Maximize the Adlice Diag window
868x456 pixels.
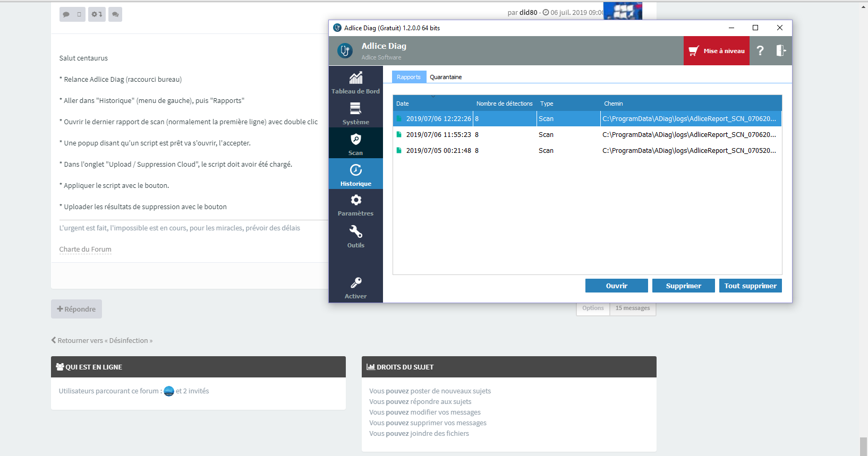click(x=755, y=28)
